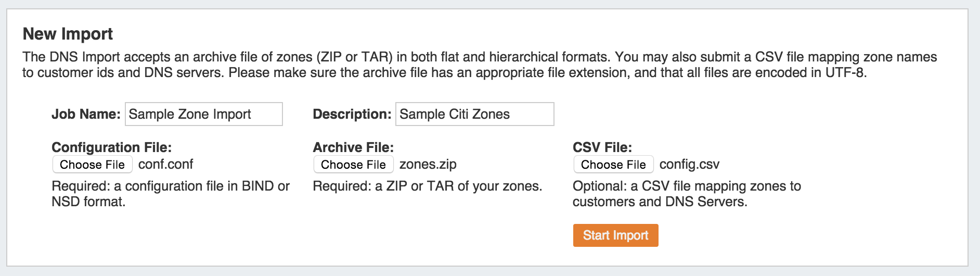Viewport: 980px width, 276px height.
Task: Click the 'ZIP or TAR of your zones' hint
Action: pos(427,186)
